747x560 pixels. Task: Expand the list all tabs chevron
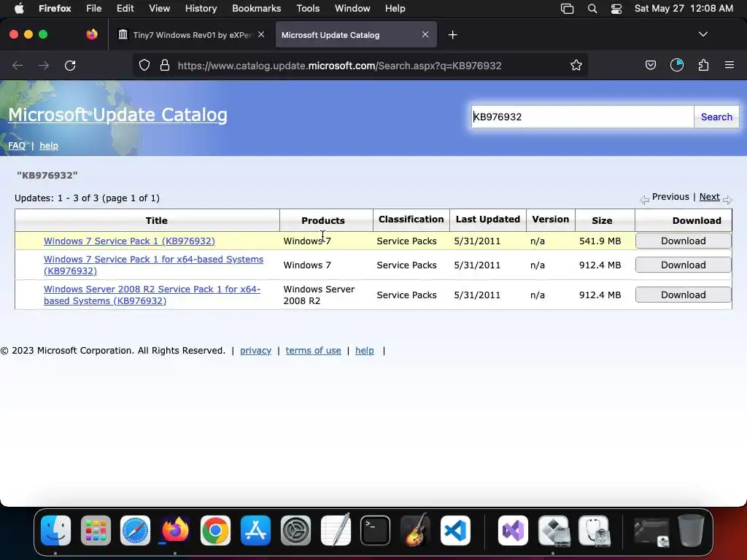tap(703, 34)
